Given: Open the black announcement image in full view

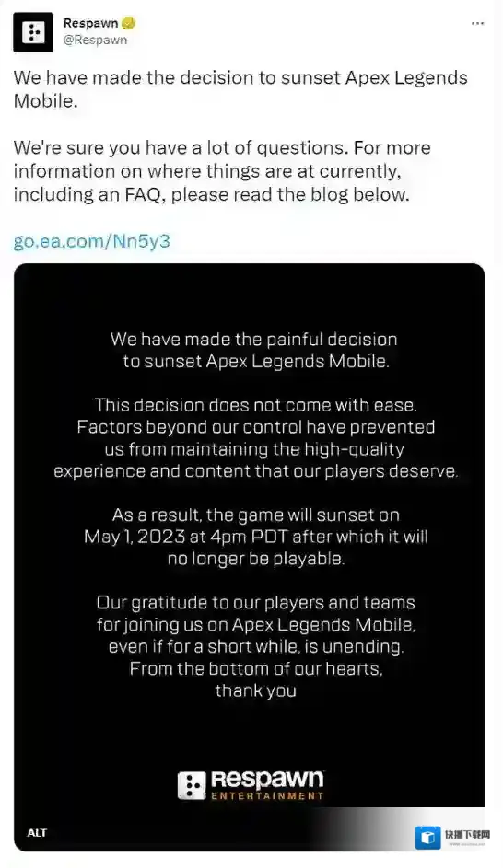Looking at the screenshot, I should point(250,557).
